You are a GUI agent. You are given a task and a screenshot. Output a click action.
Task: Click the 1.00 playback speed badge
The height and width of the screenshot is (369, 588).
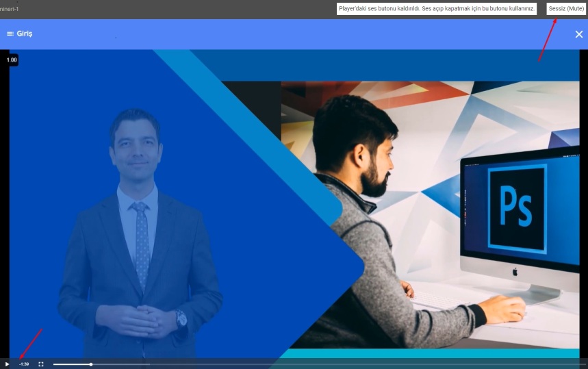12,60
